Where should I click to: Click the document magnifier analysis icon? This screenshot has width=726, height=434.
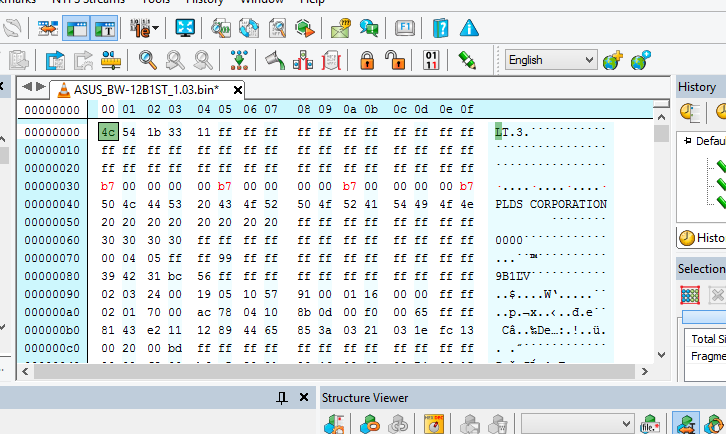tap(277, 28)
